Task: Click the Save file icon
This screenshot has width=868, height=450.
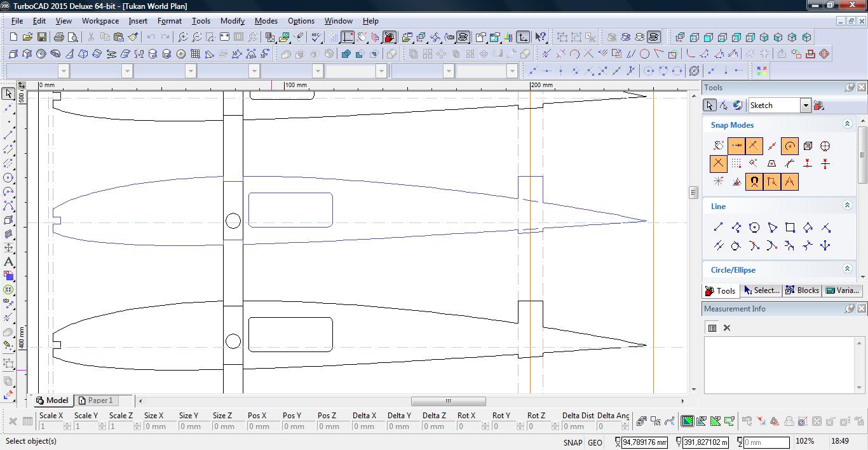Action: pos(41,37)
